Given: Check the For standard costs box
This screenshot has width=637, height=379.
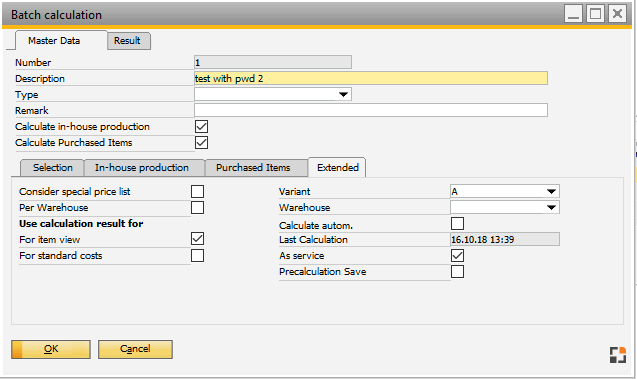Looking at the screenshot, I should [197, 256].
